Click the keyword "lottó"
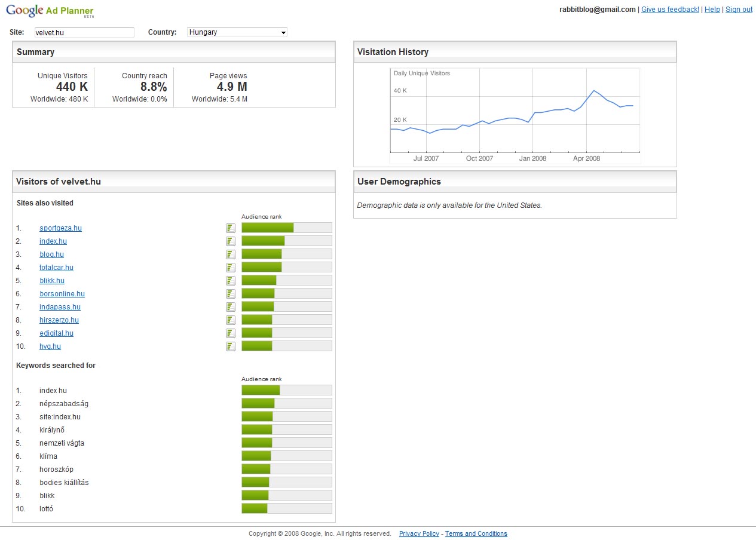 pos(47,509)
